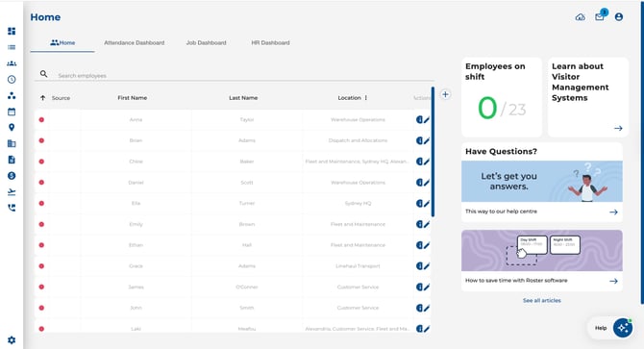Open the three-dots workgroup icon in sidebar
The height and width of the screenshot is (349, 644).
[12, 95]
